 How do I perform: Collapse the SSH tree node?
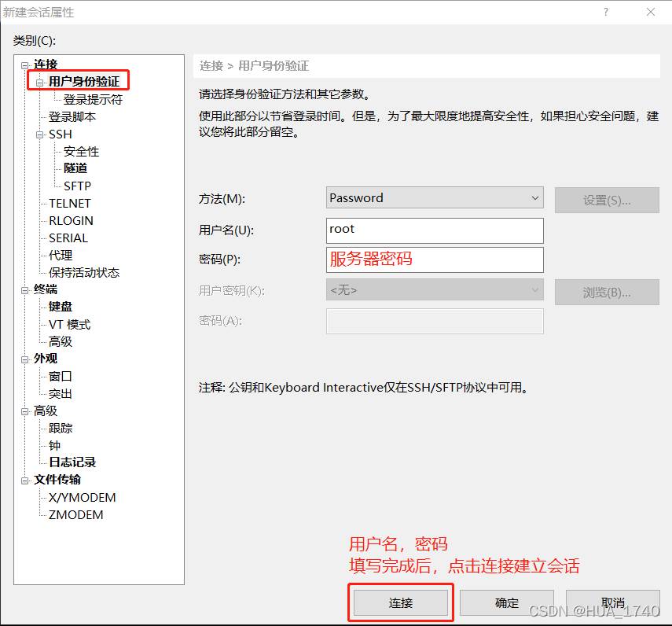(40, 134)
